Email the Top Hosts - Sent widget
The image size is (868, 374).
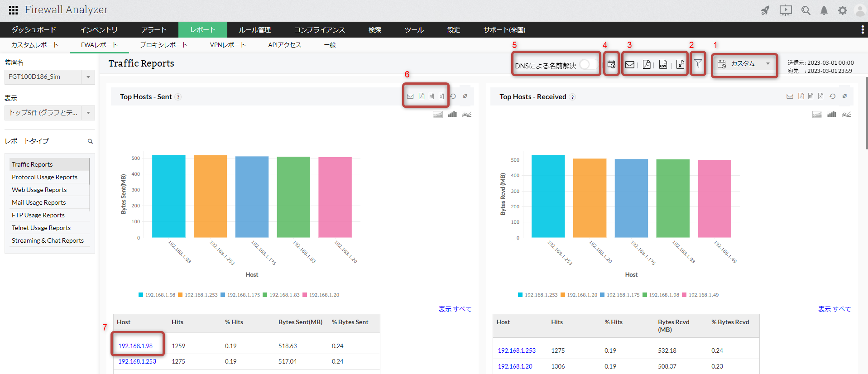410,96
